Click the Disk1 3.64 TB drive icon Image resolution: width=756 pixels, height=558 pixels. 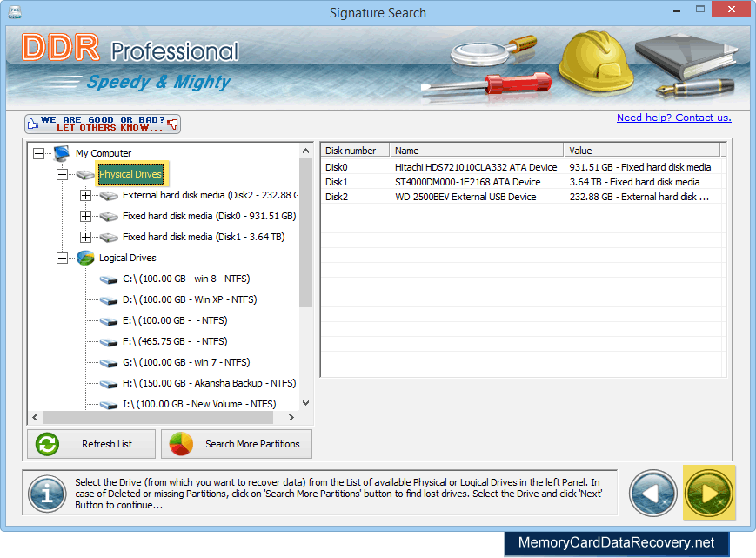[x=109, y=238]
